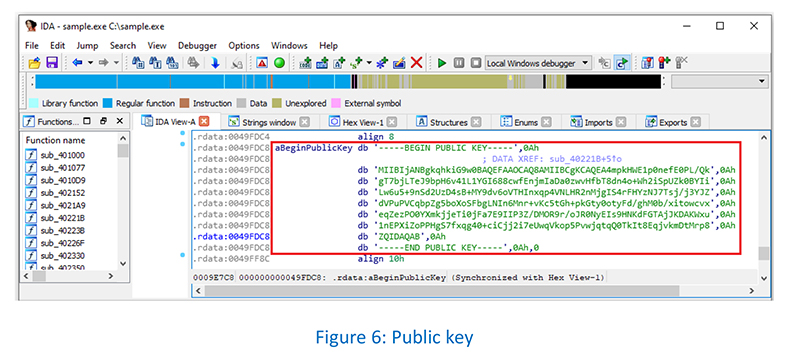Switch to the Enums tab
This screenshot has height=360, width=790.
click(x=525, y=122)
